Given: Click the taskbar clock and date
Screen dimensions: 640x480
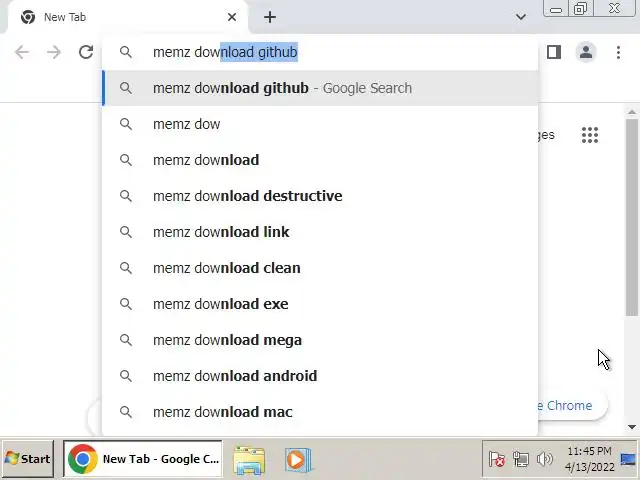Looking at the screenshot, I should point(589,459).
